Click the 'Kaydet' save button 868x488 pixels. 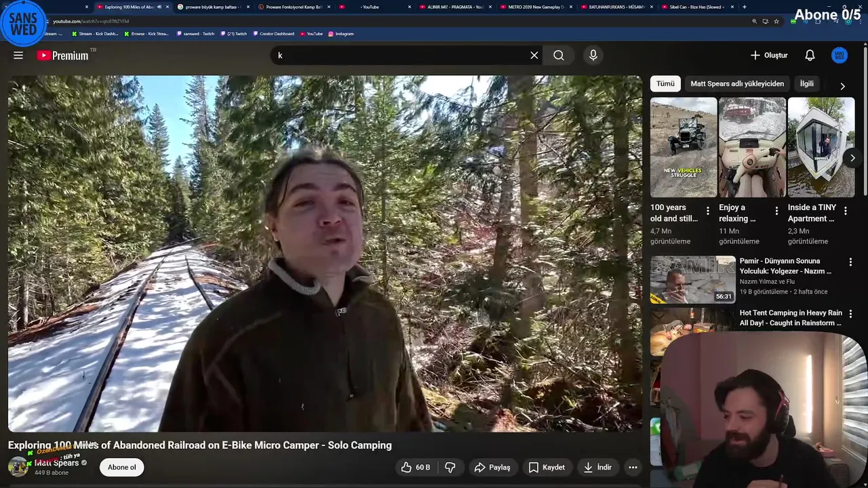(547, 467)
